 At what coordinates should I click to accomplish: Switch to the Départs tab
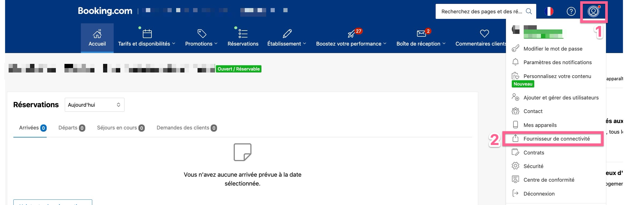[x=71, y=128]
